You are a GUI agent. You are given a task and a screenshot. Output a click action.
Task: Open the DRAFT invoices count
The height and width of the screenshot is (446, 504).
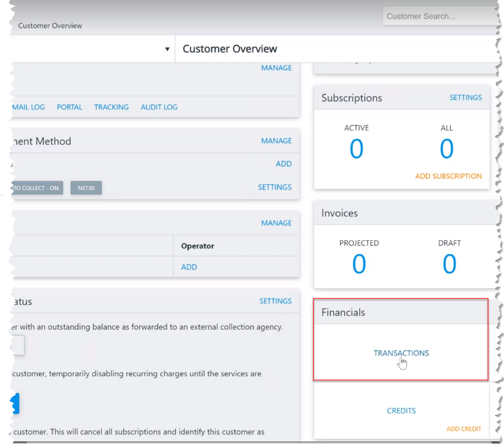pos(449,264)
